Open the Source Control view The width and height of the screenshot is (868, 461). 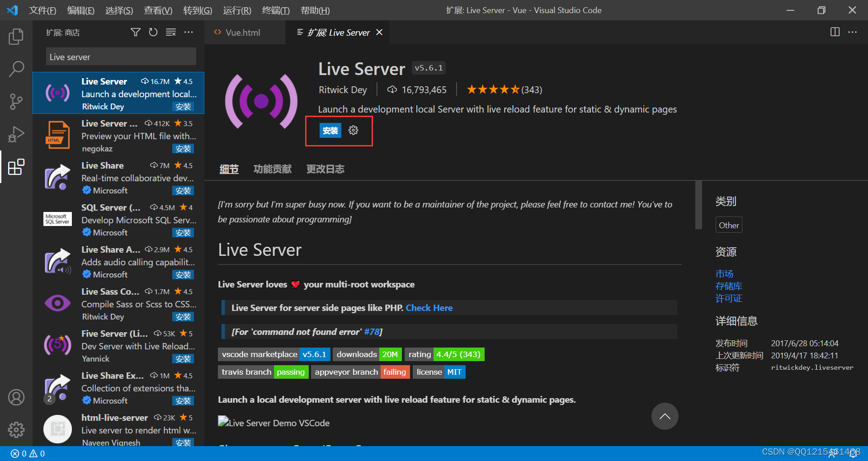pyautogui.click(x=16, y=102)
